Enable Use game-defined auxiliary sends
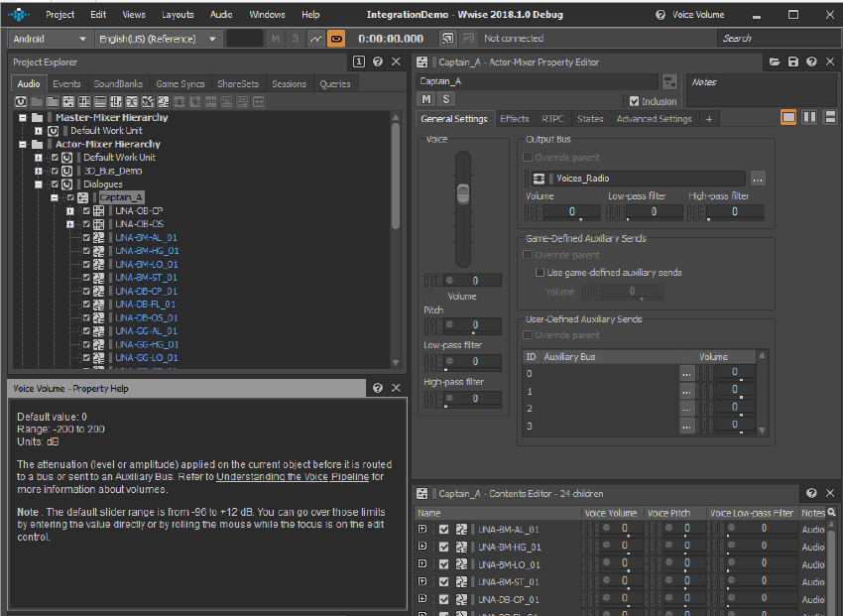The image size is (843, 616). (x=541, y=273)
